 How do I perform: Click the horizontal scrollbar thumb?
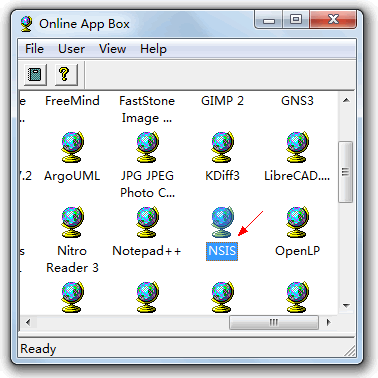(274, 322)
